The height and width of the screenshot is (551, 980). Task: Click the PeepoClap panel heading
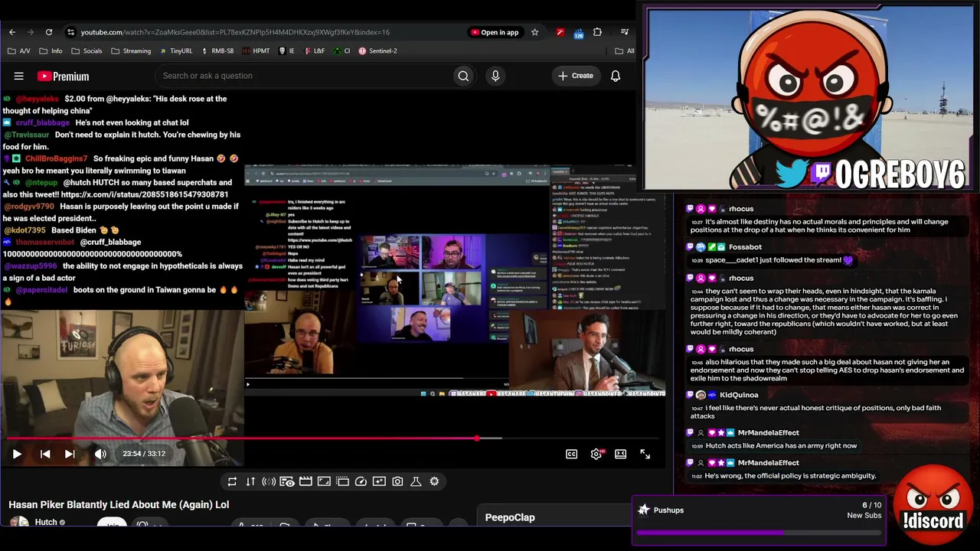point(510,517)
